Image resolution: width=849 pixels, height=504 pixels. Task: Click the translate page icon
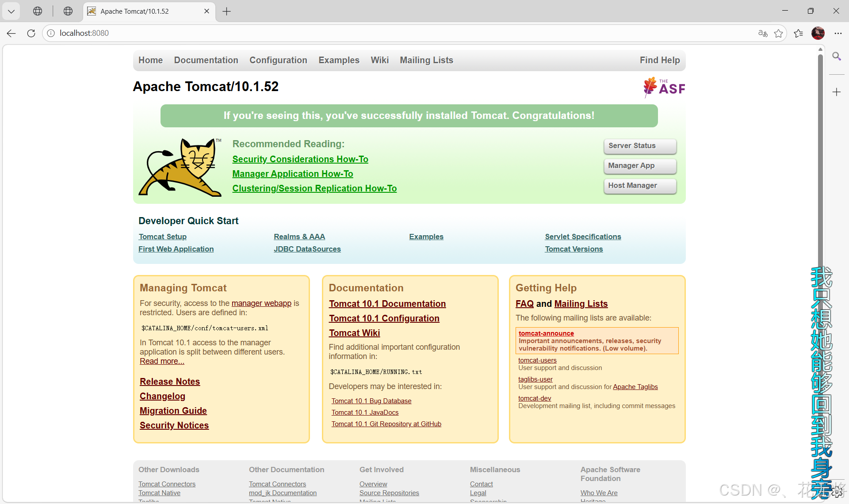[x=762, y=33]
